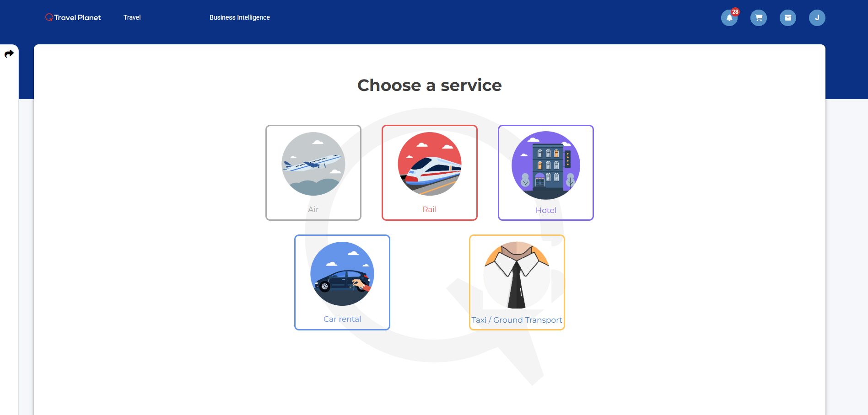Select the hotel building illustration

coord(546,165)
